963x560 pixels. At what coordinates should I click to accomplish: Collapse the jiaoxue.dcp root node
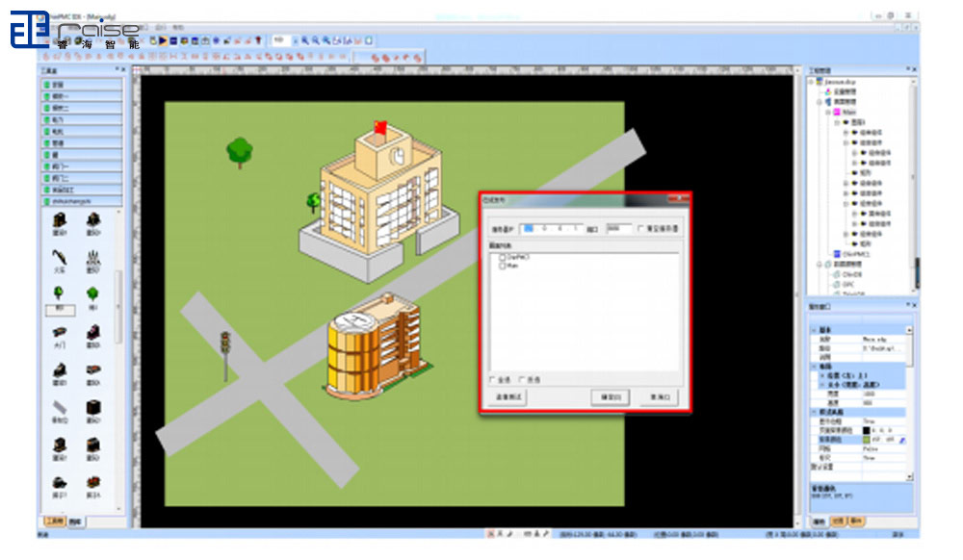pyautogui.click(x=812, y=82)
